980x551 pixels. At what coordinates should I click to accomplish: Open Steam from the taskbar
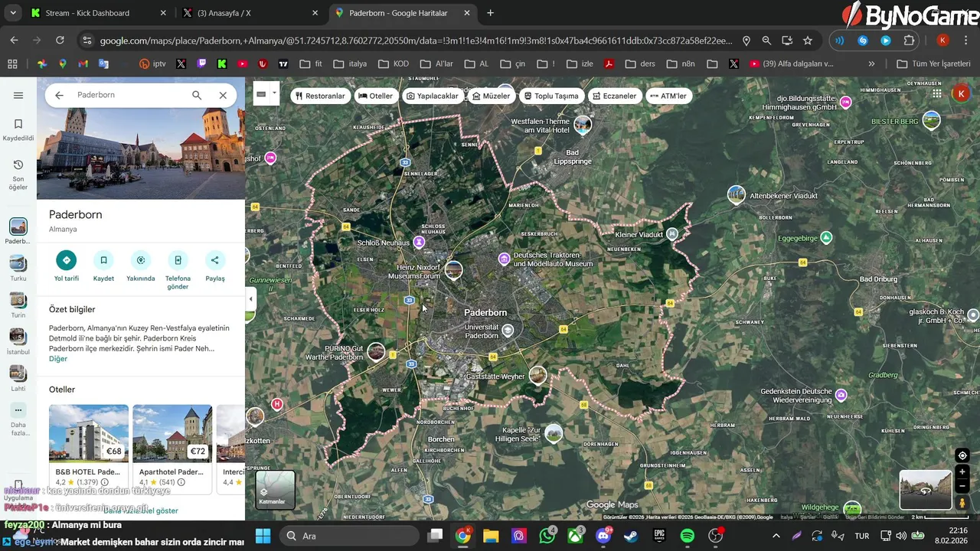pyautogui.click(x=631, y=536)
